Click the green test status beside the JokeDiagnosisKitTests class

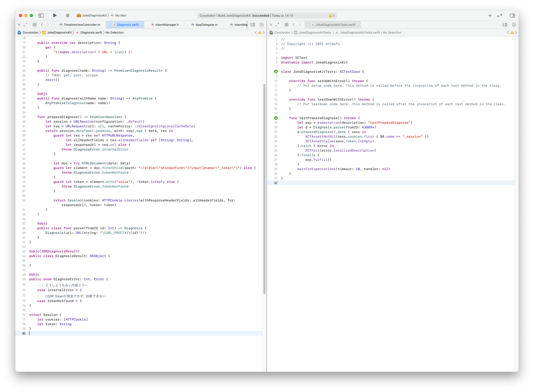pyautogui.click(x=276, y=71)
